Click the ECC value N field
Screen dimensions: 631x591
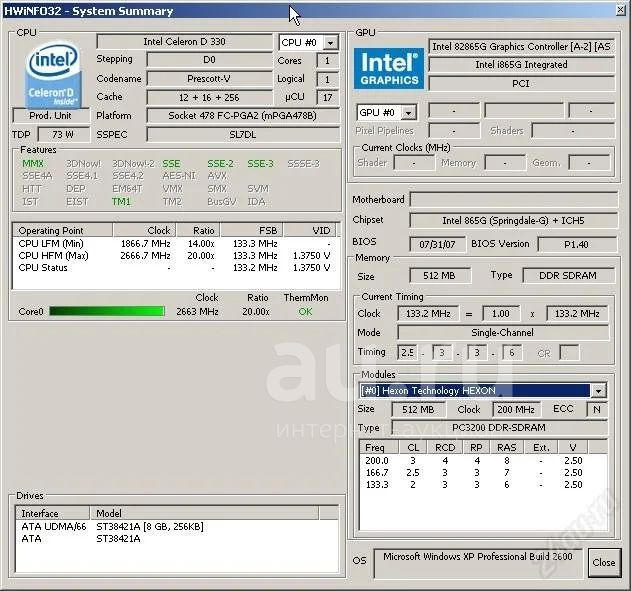[597, 410]
